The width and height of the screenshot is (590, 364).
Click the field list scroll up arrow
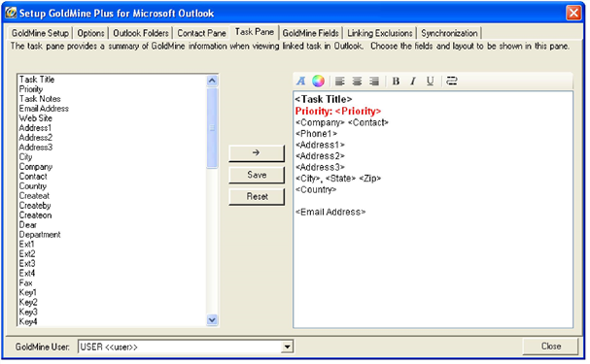pyautogui.click(x=212, y=81)
